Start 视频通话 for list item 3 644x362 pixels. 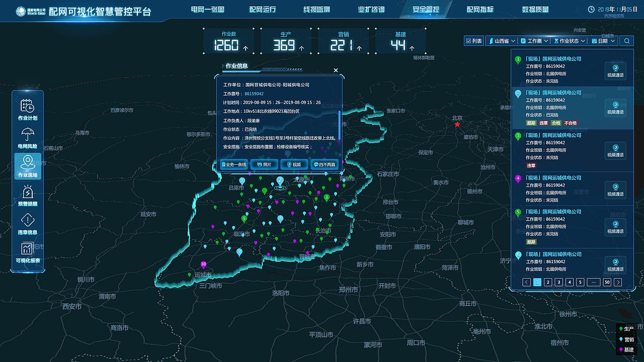click(615, 150)
